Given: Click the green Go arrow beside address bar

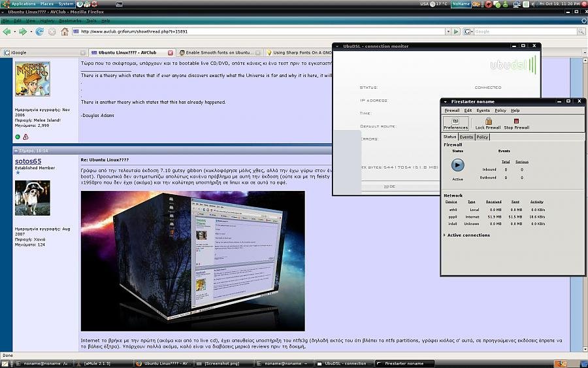Looking at the screenshot, I should click(x=456, y=31).
